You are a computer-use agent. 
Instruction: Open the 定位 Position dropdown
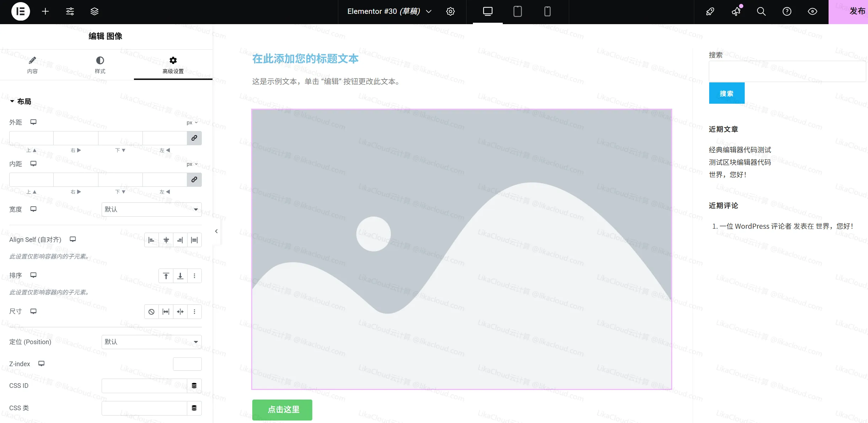tap(151, 342)
